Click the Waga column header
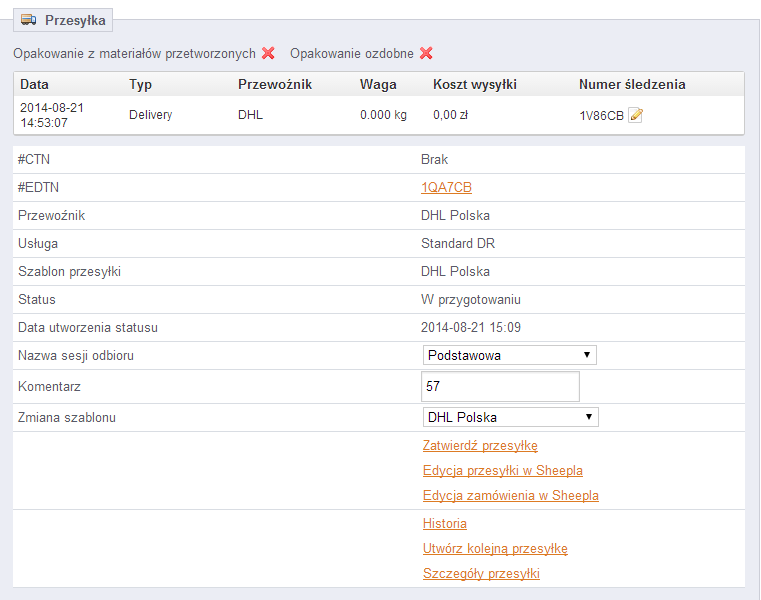Viewport: 761px width, 600px height. [x=378, y=85]
